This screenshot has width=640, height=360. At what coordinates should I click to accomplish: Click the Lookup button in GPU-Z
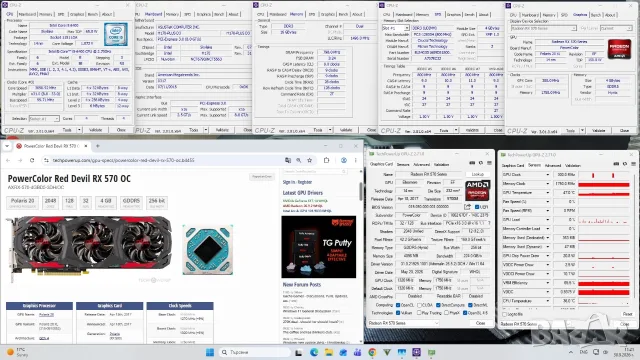(x=478, y=174)
